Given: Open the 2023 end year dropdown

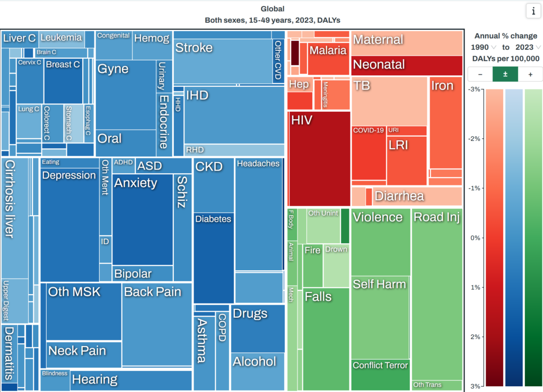Looking at the screenshot, I should [528, 47].
